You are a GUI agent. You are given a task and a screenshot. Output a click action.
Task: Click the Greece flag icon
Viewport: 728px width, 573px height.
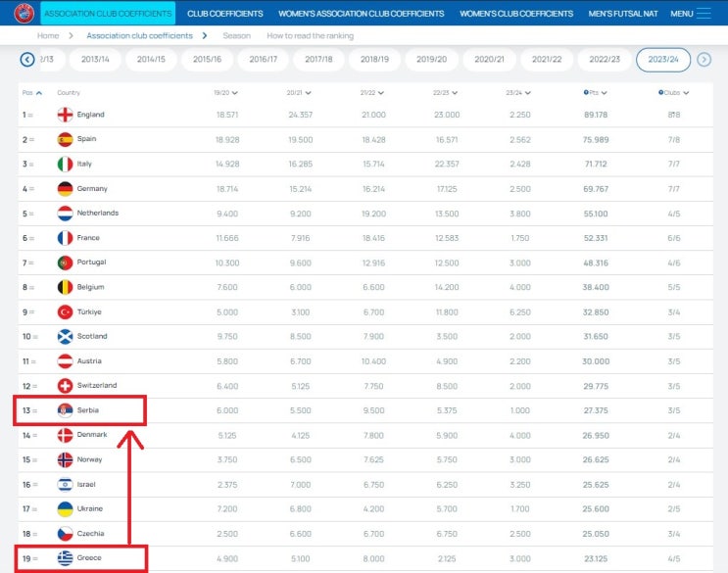click(x=65, y=557)
